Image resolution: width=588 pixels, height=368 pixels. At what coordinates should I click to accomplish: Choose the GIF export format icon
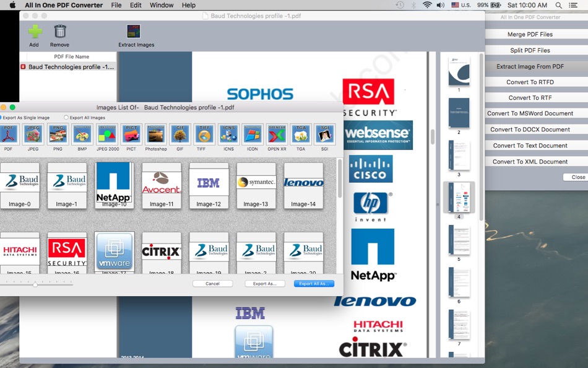point(180,134)
